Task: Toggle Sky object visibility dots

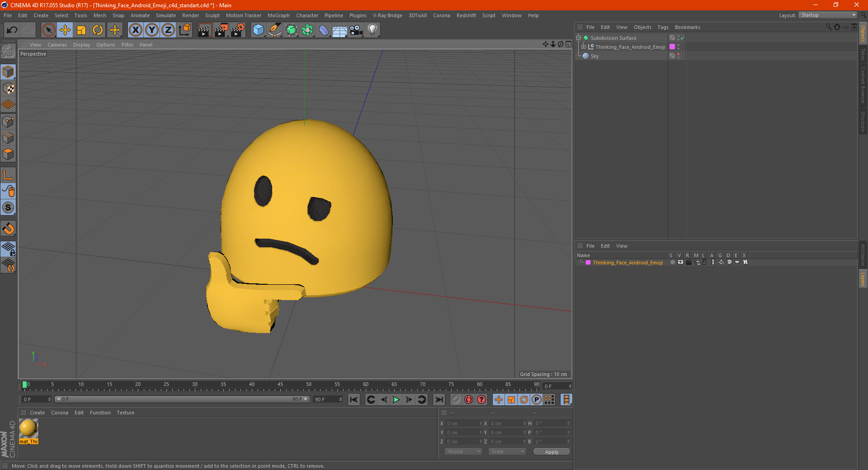Action: (x=678, y=56)
